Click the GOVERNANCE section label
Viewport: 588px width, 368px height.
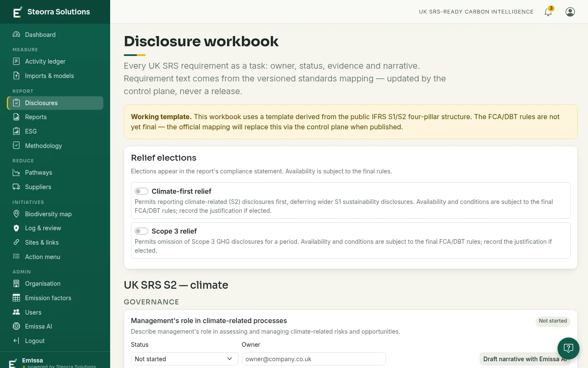[151, 302]
